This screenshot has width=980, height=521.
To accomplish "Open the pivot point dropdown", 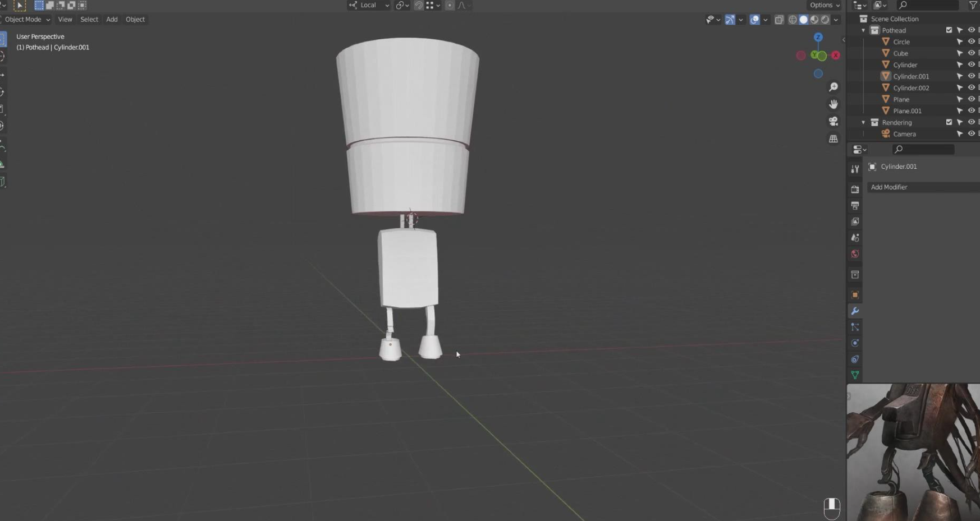I will coord(402,5).
